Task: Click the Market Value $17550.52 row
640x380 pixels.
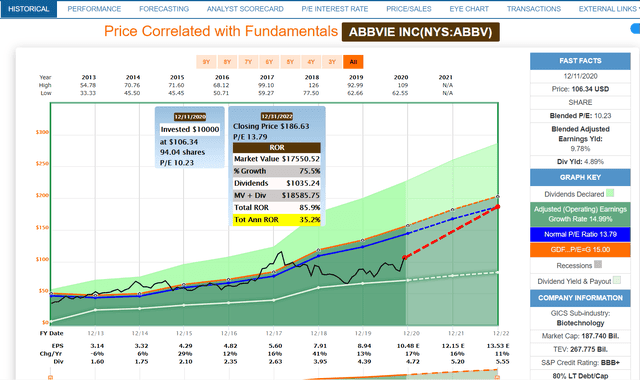Action: 277,159
